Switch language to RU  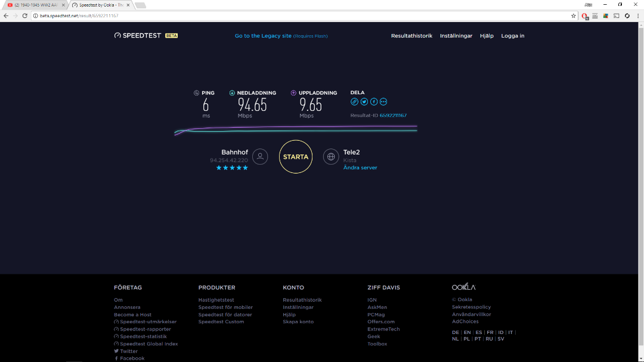489,339
